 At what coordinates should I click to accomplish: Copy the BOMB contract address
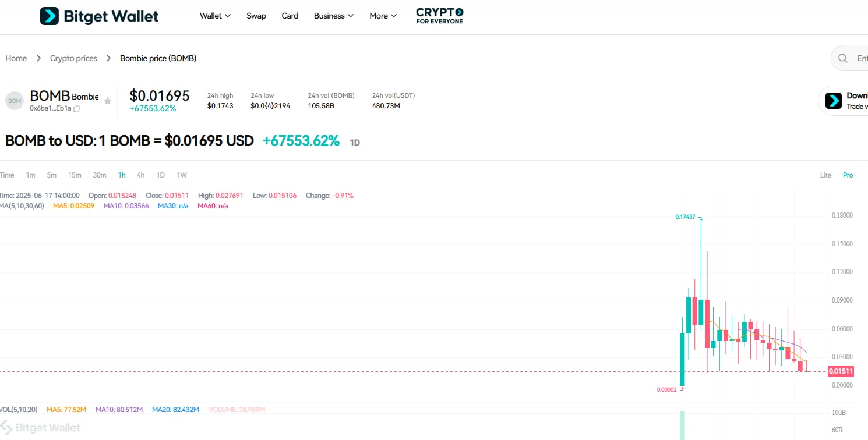tap(77, 109)
